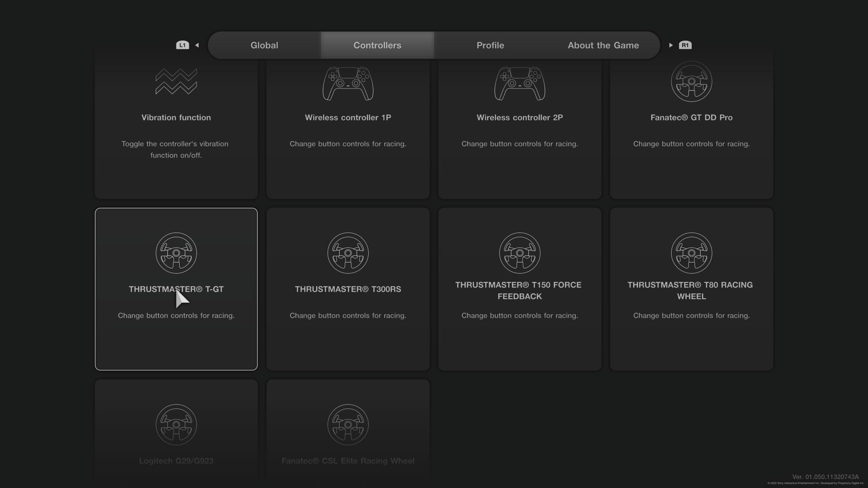The image size is (868, 488).
Task: Click the Wireless controller 2P gamepad icon
Action: [x=520, y=83]
